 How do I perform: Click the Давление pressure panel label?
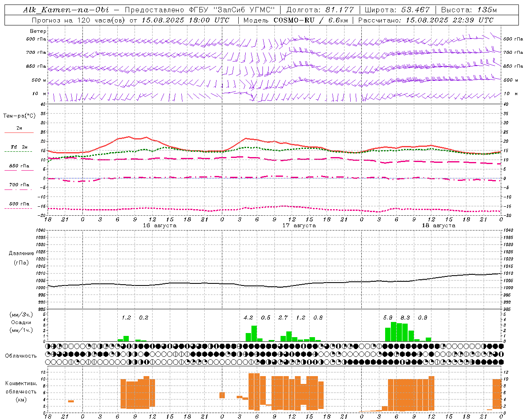(x=21, y=253)
